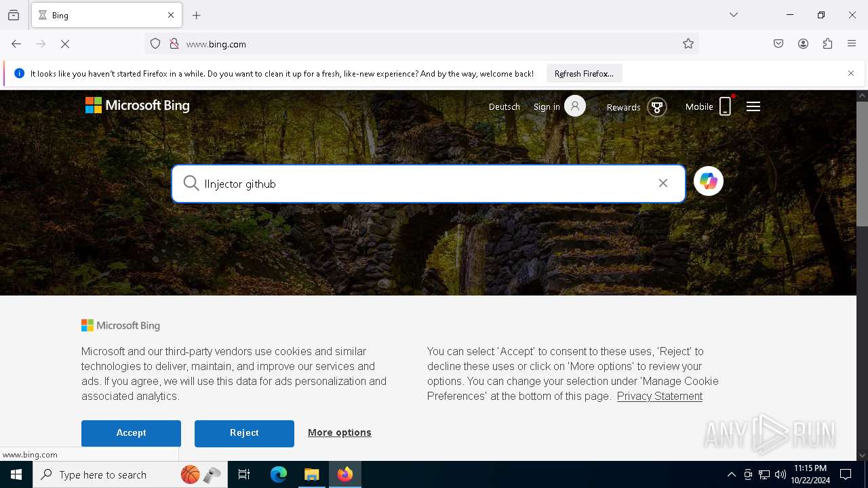Open the Windows Start menu
The width and height of the screenshot is (868, 488).
(16, 474)
